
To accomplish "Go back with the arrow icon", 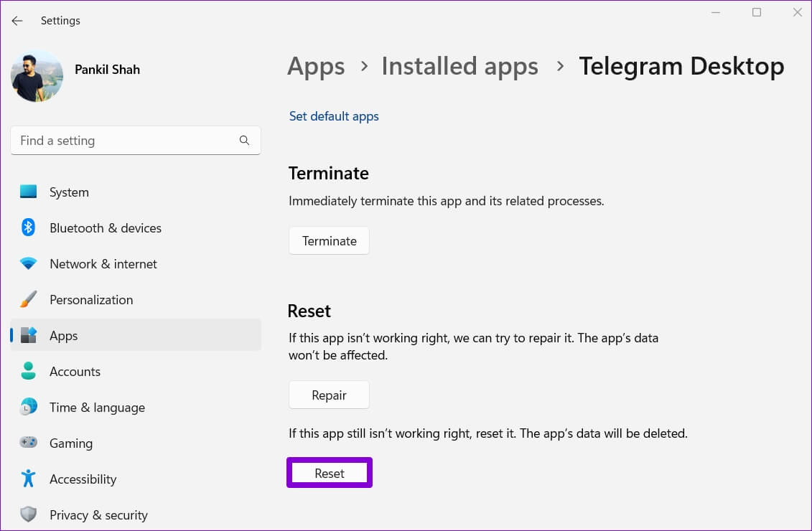I will [17, 21].
